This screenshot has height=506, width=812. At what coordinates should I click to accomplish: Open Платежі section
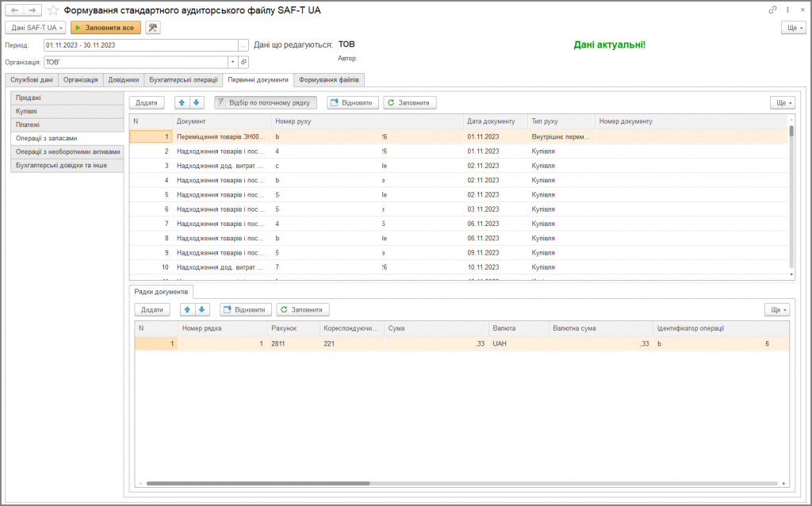point(67,125)
